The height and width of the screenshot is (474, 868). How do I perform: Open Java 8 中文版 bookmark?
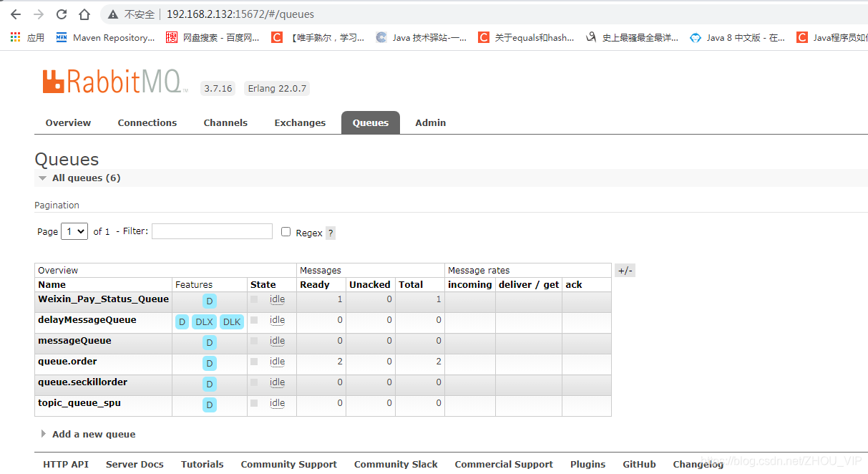click(738, 37)
